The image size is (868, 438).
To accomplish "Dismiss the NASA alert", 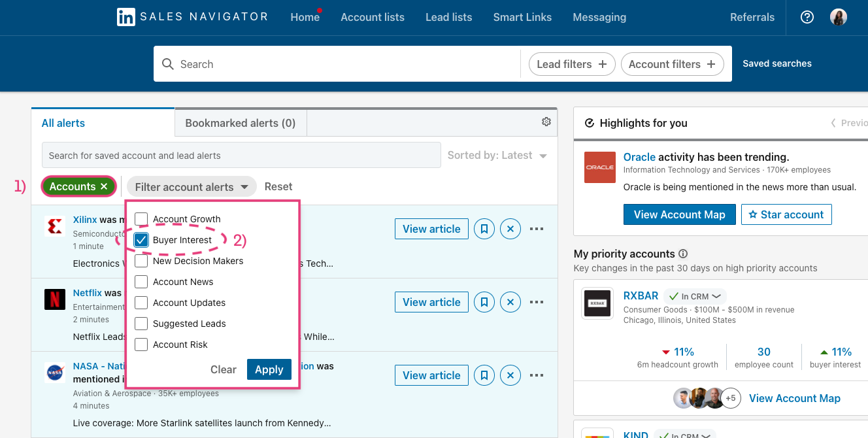I will point(510,375).
